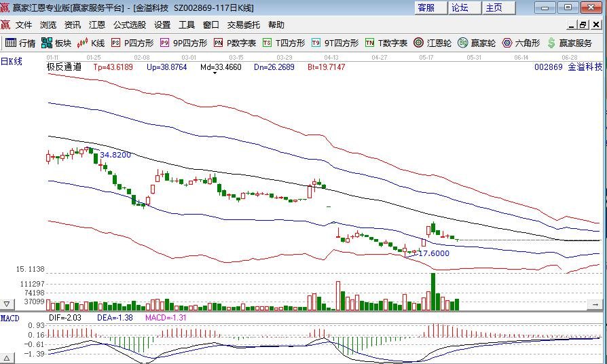Click the 客服 customer service button
The width and height of the screenshot is (607, 364).
point(431,7)
